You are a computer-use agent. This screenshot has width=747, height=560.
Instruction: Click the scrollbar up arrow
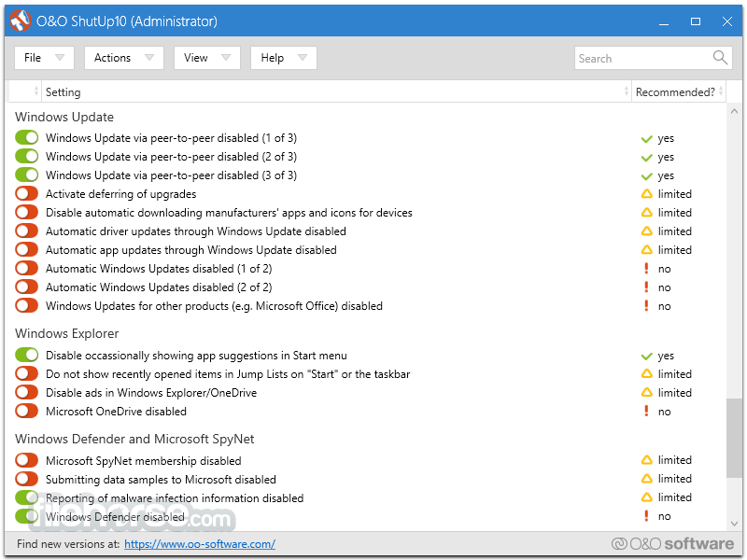734,111
